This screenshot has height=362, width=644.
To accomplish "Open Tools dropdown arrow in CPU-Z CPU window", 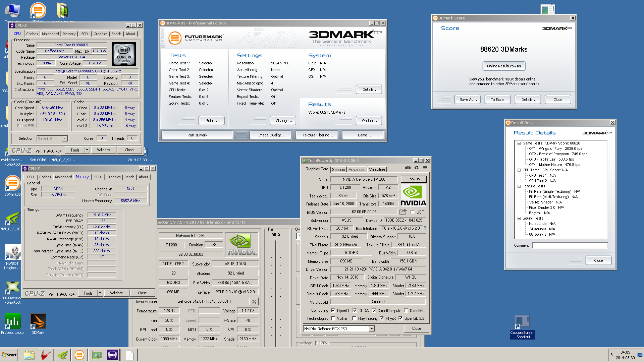I will (87, 150).
